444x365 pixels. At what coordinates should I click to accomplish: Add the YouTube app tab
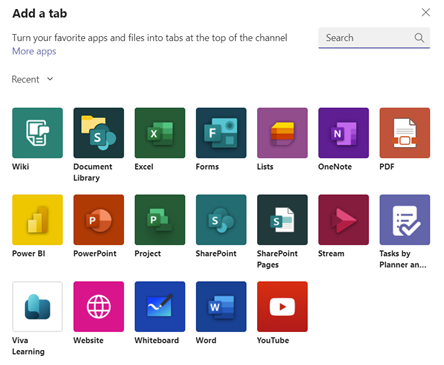point(282,307)
